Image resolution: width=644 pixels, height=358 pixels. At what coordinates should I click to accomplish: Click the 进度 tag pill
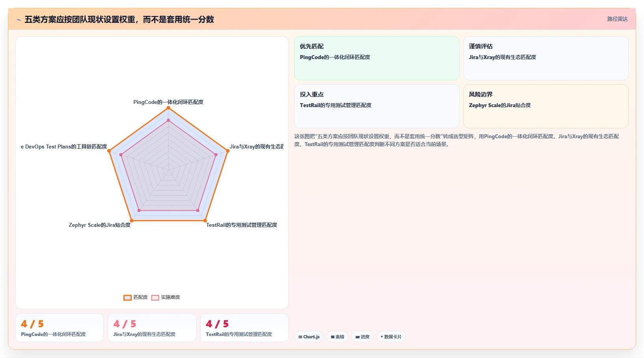pyautogui.click(x=362, y=337)
